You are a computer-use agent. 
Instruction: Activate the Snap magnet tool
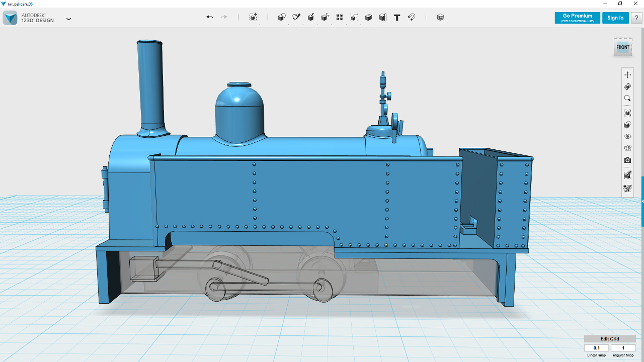point(412,17)
